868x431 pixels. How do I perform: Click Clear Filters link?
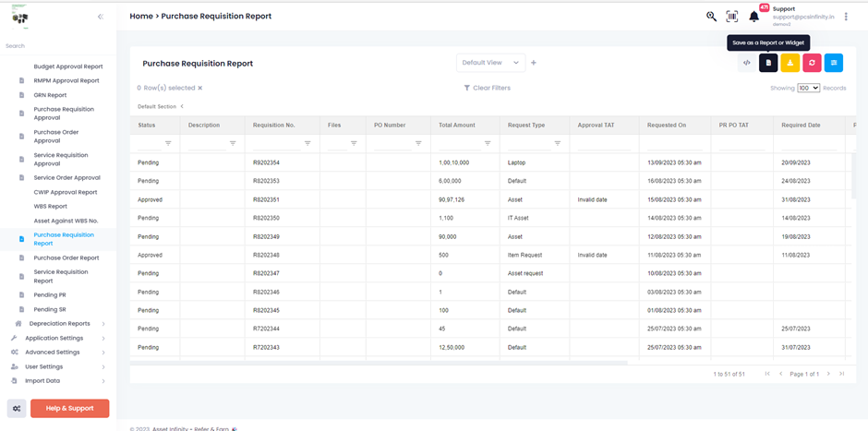[x=487, y=88]
